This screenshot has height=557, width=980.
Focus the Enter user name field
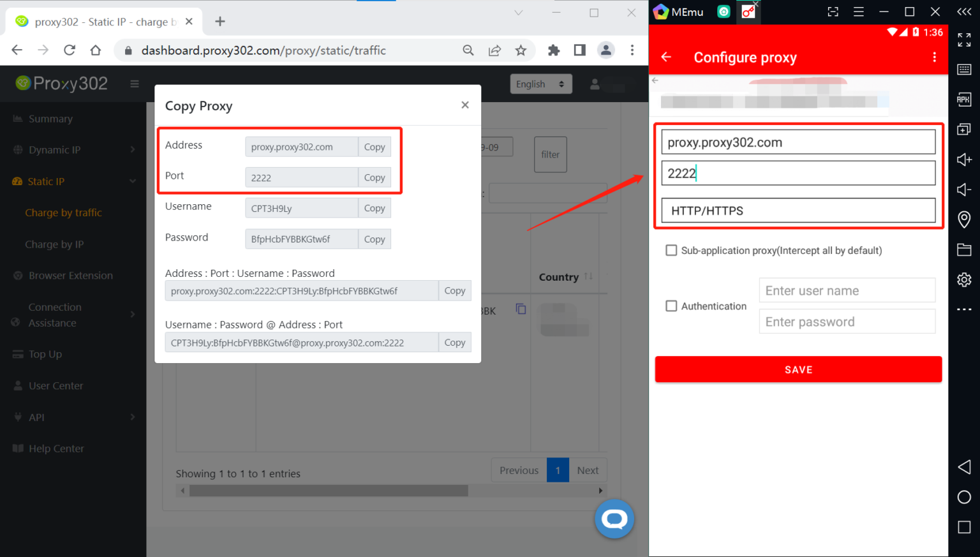click(x=847, y=290)
